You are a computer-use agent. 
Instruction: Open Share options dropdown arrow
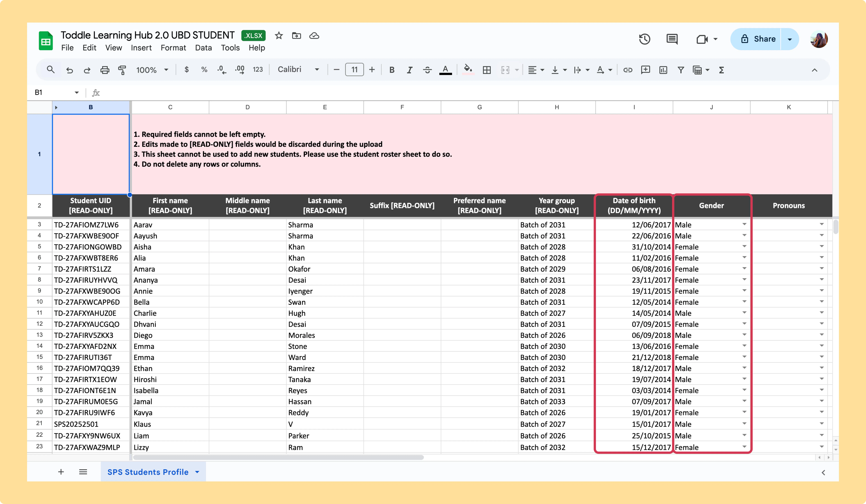(790, 39)
